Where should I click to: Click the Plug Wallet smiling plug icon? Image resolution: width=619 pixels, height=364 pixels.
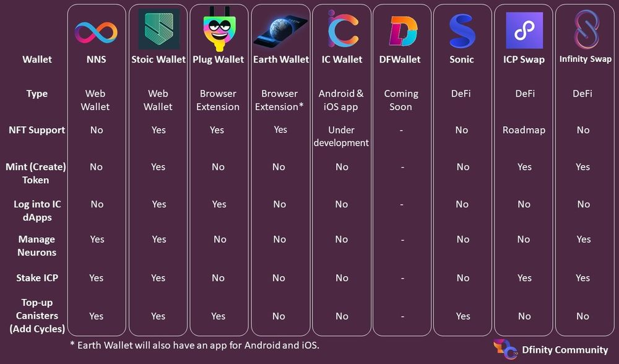pos(219,29)
